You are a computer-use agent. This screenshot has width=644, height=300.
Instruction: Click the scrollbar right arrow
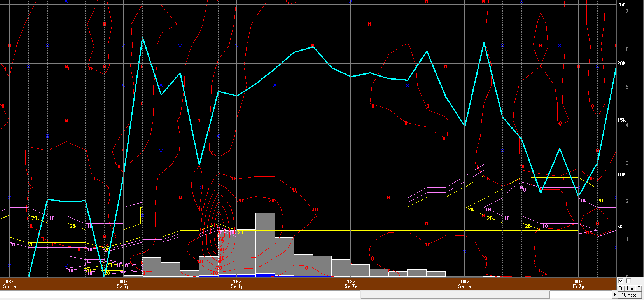coord(615,295)
